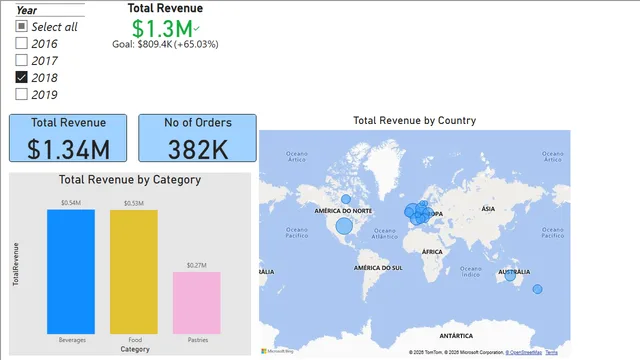Image resolution: width=640 pixels, height=360 pixels.
Task: Click the 'ÁSIA' map label
Action: 488,209
